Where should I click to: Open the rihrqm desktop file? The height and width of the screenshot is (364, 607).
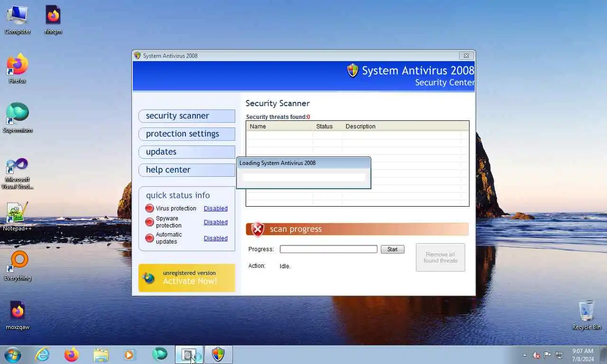coord(53,20)
